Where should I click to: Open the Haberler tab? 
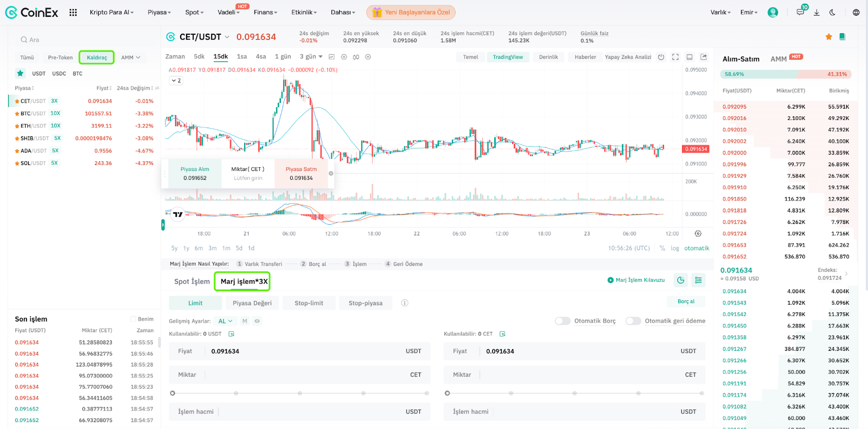click(x=585, y=57)
